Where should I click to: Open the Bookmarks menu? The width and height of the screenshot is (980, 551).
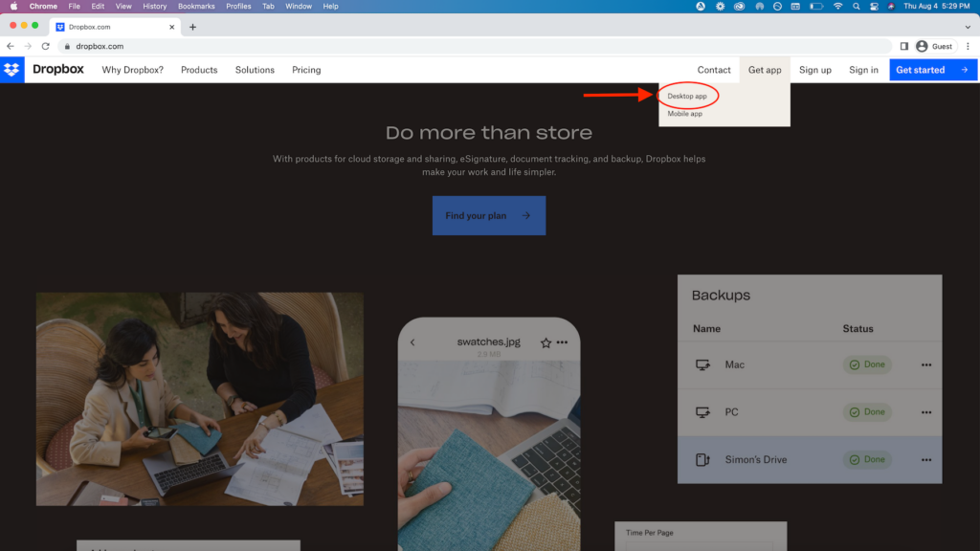196,7
